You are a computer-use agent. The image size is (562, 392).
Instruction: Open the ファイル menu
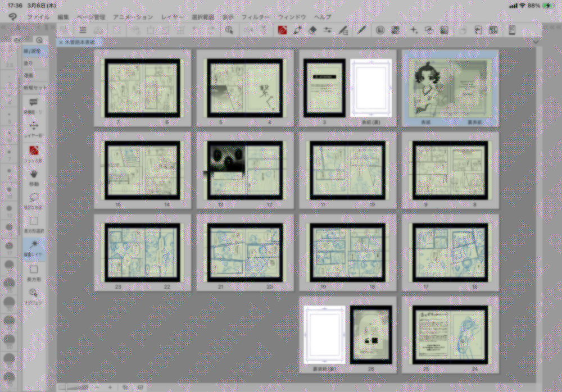pos(38,17)
